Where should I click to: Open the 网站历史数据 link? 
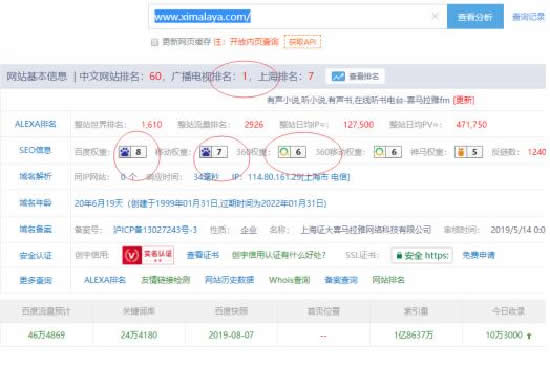coord(229,280)
